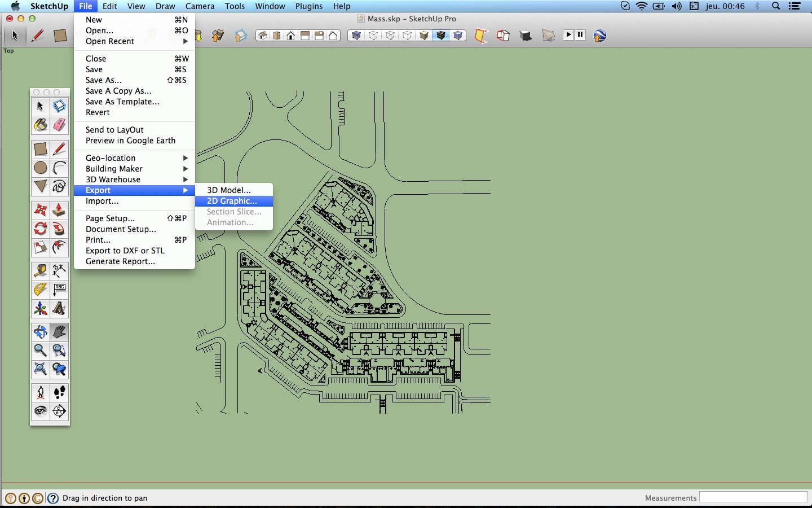Select the Push/Pull tool
Viewport: 812px width, 508px height.
coord(60,211)
